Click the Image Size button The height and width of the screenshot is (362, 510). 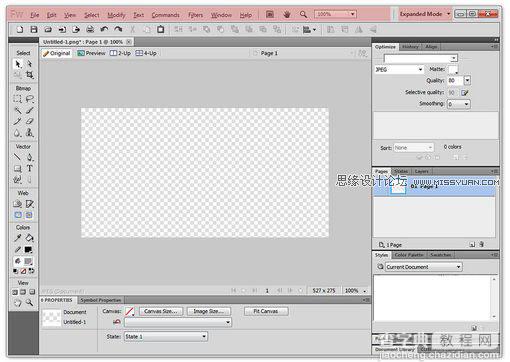point(209,311)
